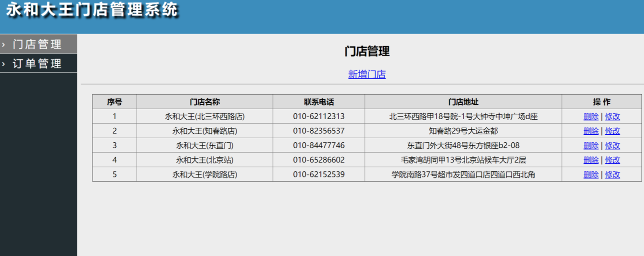Edit store 永和大王(北京站)

coord(612,160)
